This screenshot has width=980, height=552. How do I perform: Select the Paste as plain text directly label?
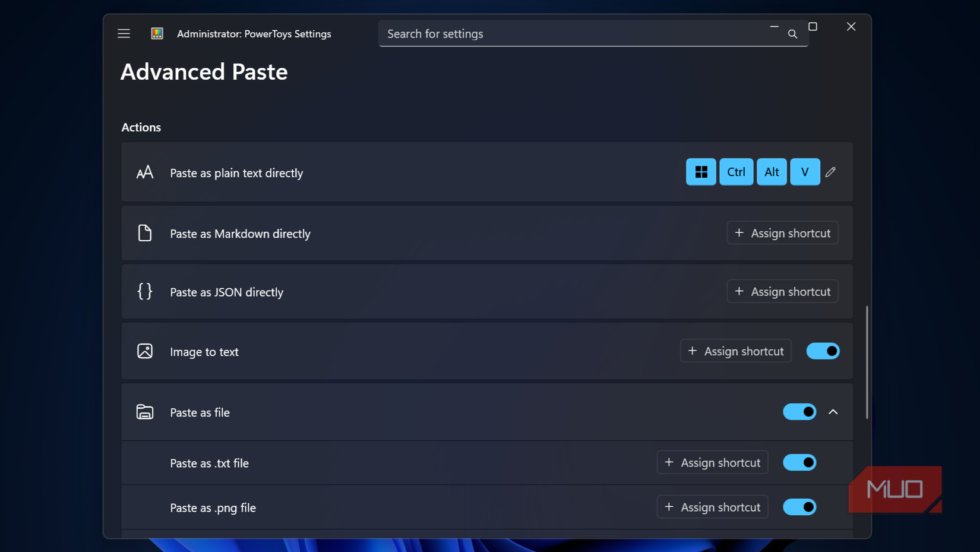click(236, 173)
